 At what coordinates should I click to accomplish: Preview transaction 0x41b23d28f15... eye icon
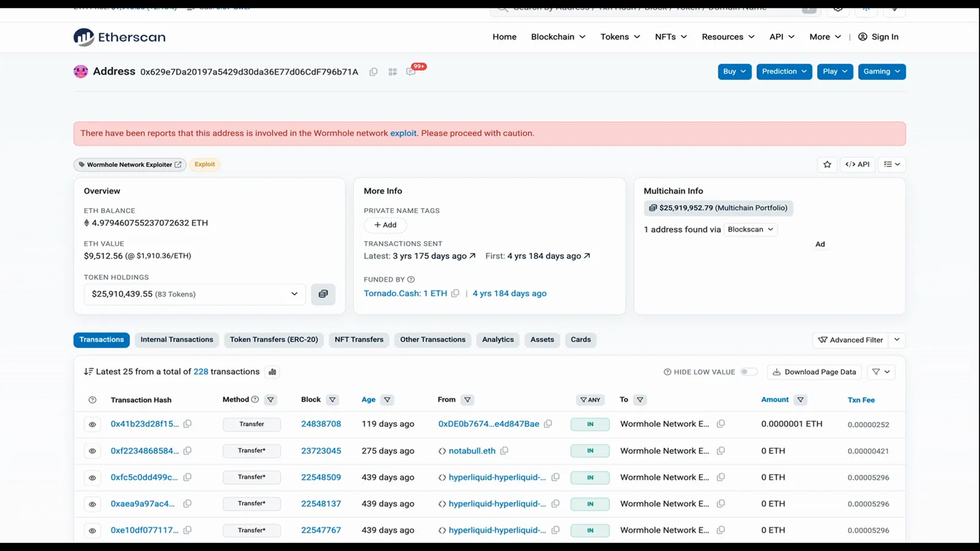[x=92, y=424]
